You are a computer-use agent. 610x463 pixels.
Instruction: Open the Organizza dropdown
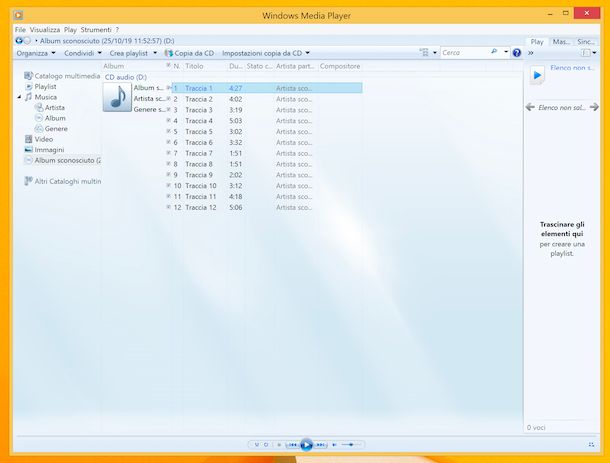pyautogui.click(x=36, y=53)
